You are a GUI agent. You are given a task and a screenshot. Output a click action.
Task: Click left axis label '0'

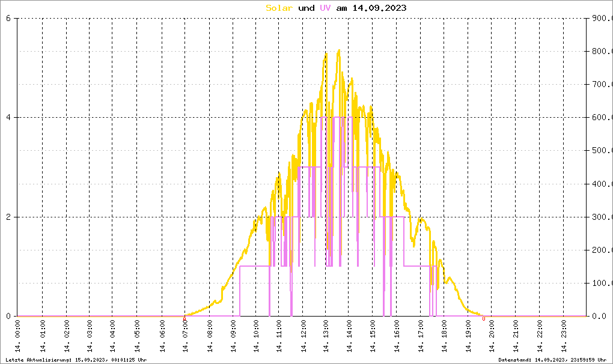point(8,316)
